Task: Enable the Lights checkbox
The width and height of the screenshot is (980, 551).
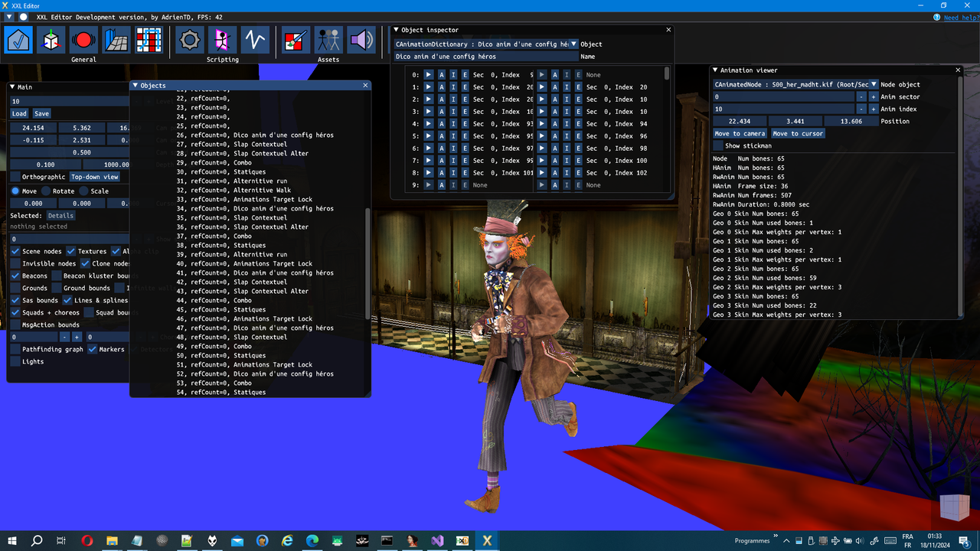Action: [x=15, y=361]
